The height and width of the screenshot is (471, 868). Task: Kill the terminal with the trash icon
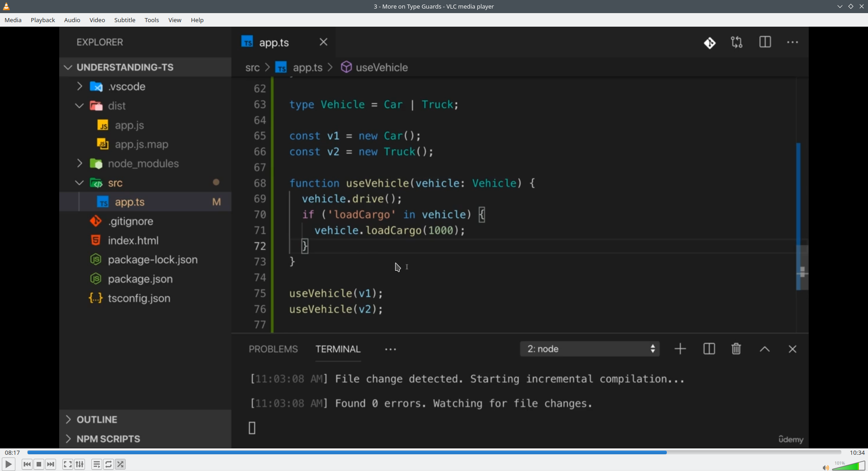pos(736,349)
